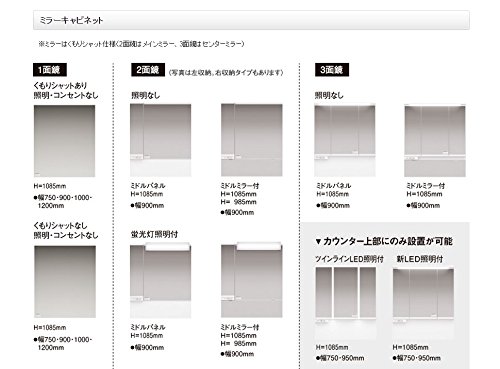Click the ミラーキャビネット header bar
The height and width of the screenshot is (369, 500).
click(x=251, y=20)
